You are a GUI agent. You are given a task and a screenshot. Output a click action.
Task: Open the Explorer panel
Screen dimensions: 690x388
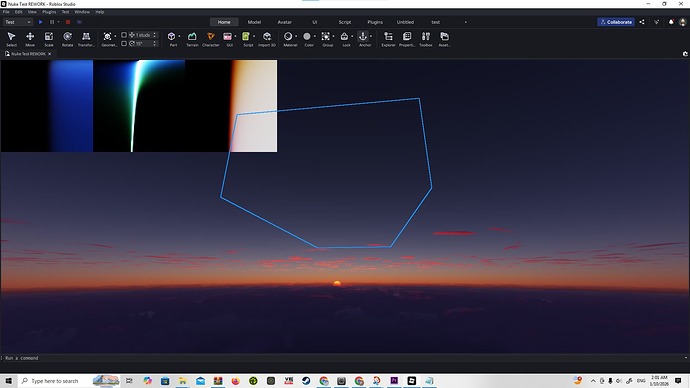[388, 39]
